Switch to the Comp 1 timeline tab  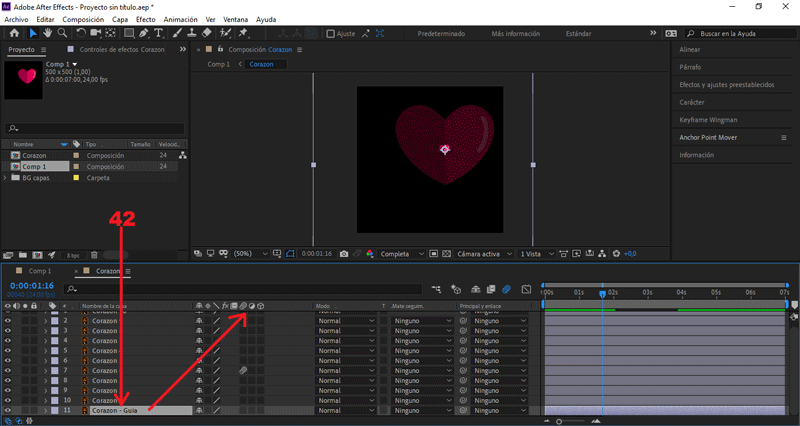pos(40,271)
